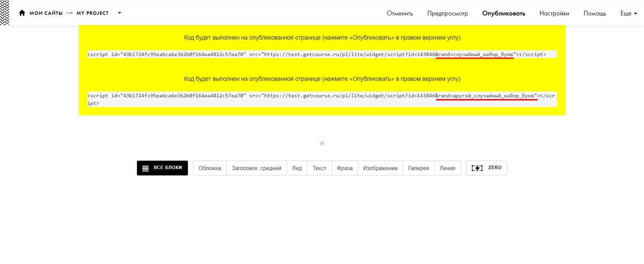Add a Линия block
This screenshot has height=264, width=644.
click(448, 168)
